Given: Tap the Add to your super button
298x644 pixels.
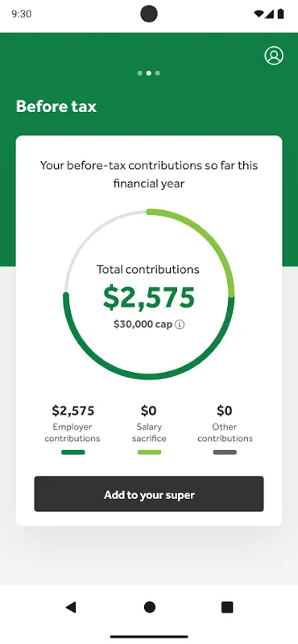Looking at the screenshot, I should point(149,493).
